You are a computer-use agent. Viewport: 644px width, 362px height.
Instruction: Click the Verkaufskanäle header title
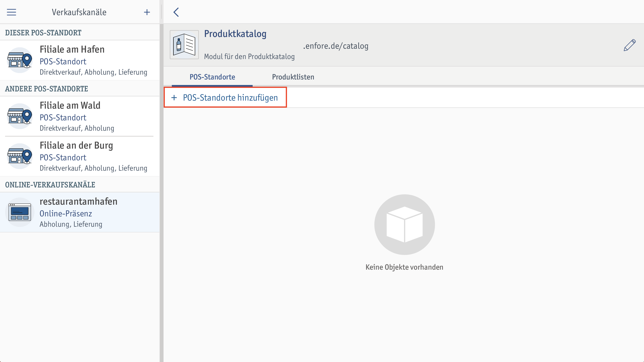(79, 12)
